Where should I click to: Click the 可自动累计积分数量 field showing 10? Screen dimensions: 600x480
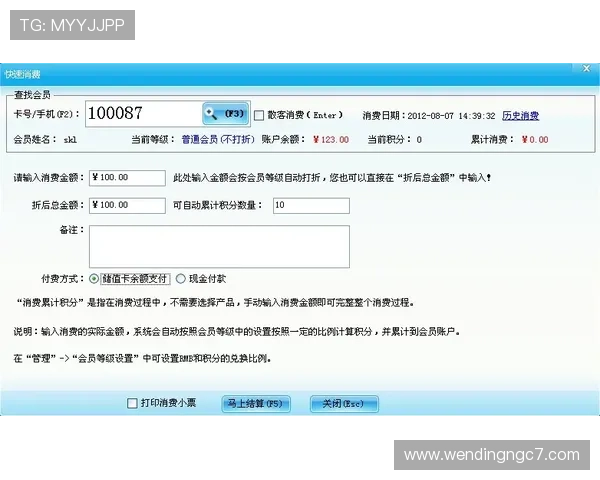[311, 206]
